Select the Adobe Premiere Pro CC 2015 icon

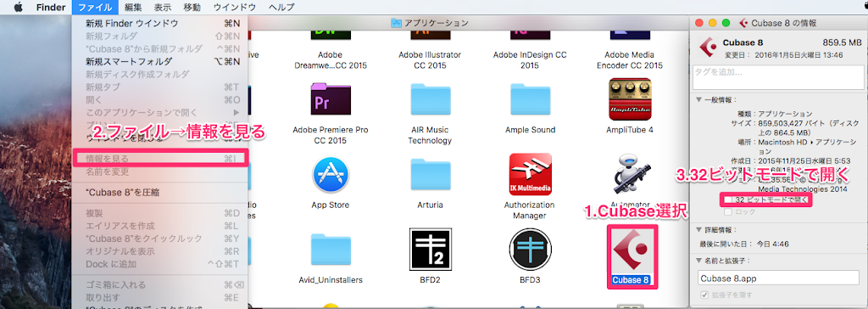(x=331, y=100)
